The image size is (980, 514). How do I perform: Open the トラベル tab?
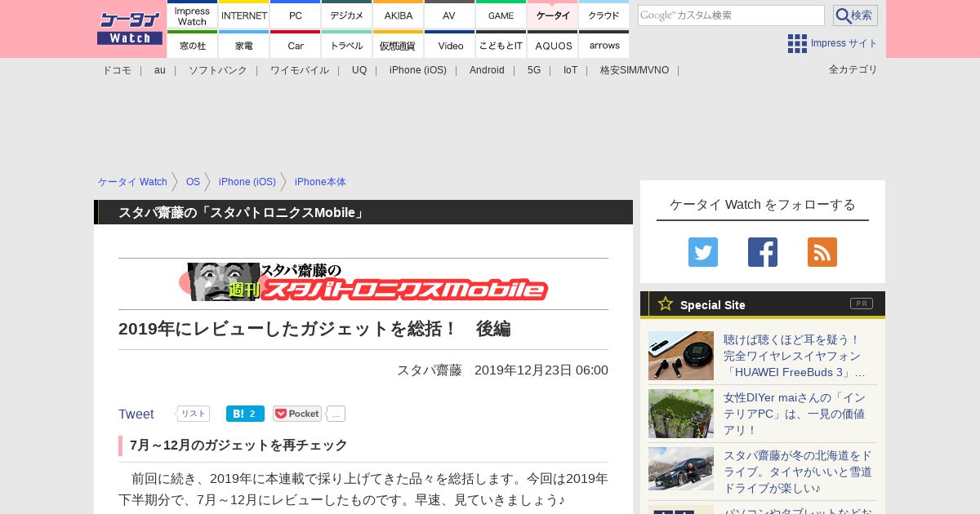[x=347, y=45]
